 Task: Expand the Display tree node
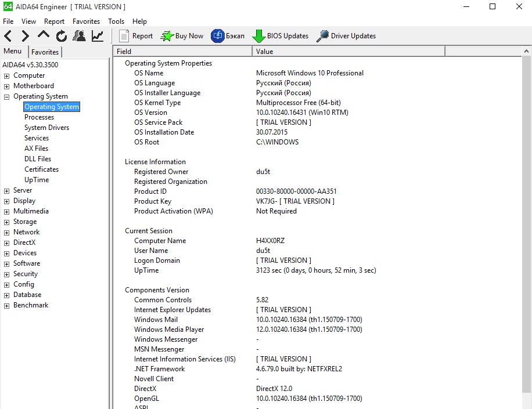pyautogui.click(x=6, y=201)
